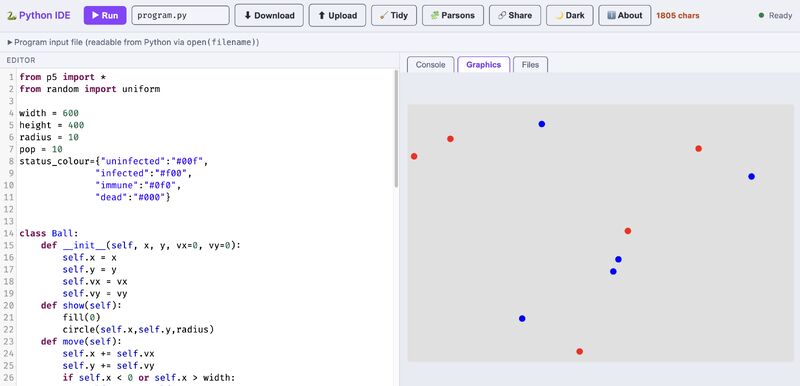Screen dimensions: 800x386
Task: Click the red ball at canvas left edge
Action: click(414, 156)
